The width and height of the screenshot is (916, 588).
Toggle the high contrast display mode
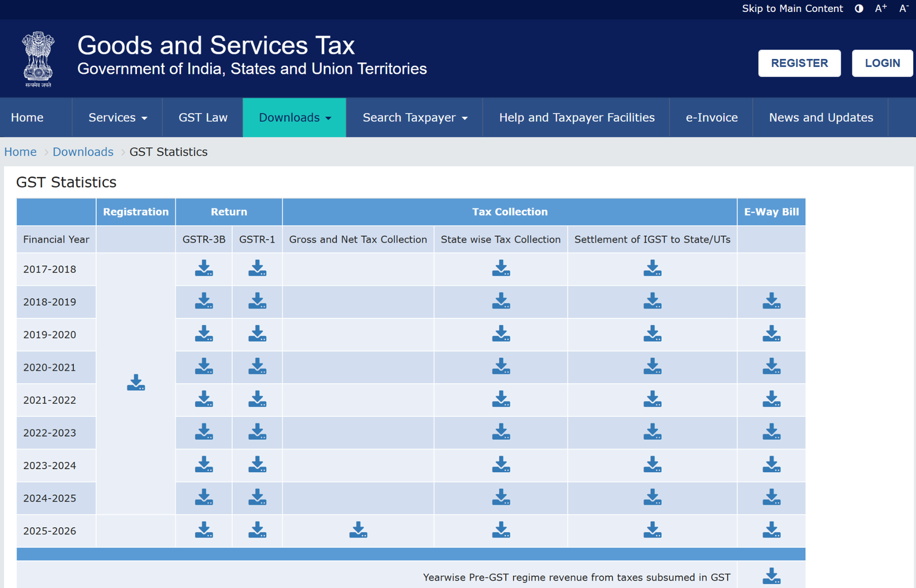pyautogui.click(x=858, y=9)
